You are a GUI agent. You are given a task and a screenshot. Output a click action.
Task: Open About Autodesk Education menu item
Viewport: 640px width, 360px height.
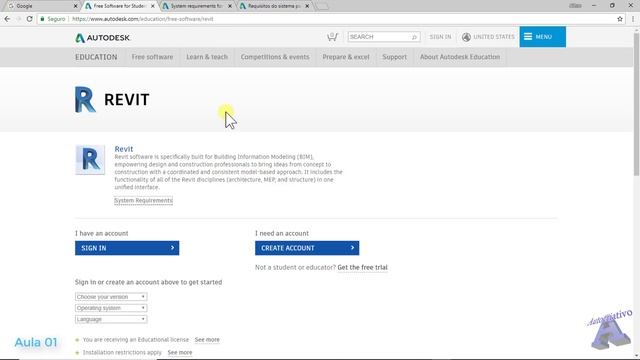point(460,57)
